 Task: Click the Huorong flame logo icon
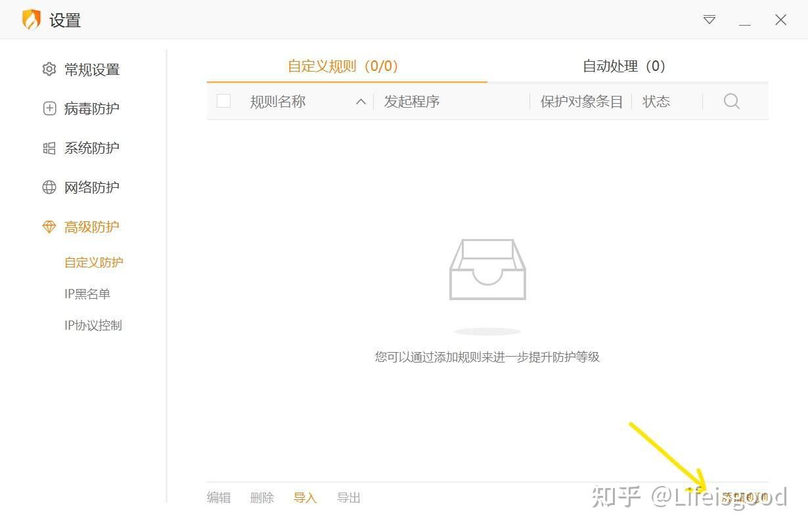pos(31,20)
